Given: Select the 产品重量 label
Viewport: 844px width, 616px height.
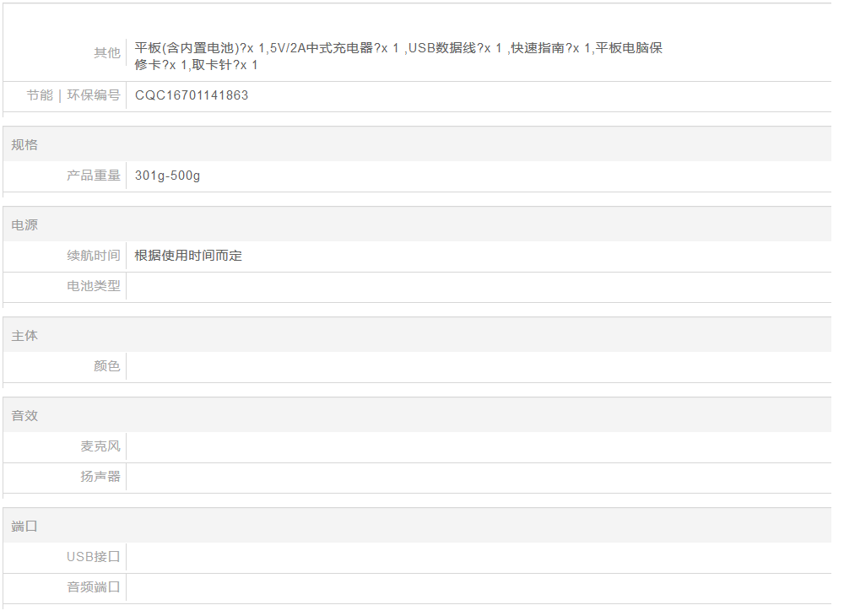Looking at the screenshot, I should click(x=94, y=176).
